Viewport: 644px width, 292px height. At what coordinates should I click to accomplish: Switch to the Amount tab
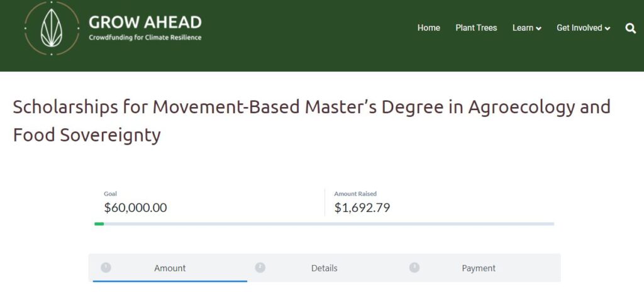click(170, 268)
